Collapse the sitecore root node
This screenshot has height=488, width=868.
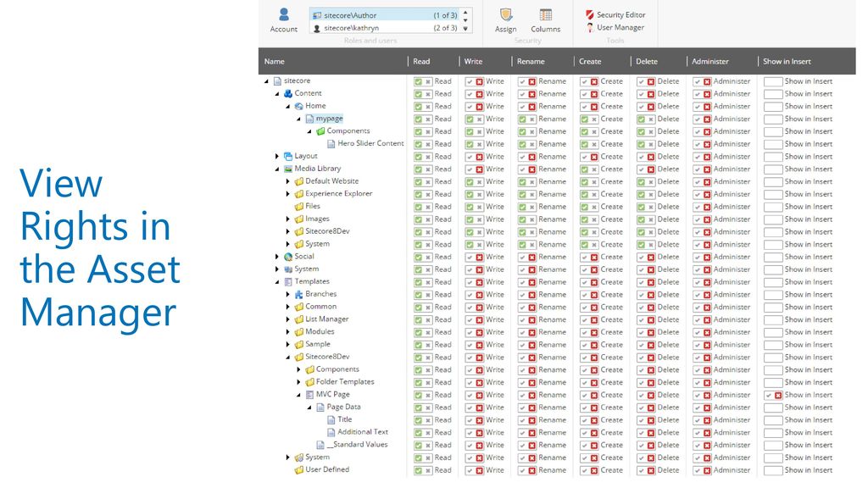(x=266, y=81)
